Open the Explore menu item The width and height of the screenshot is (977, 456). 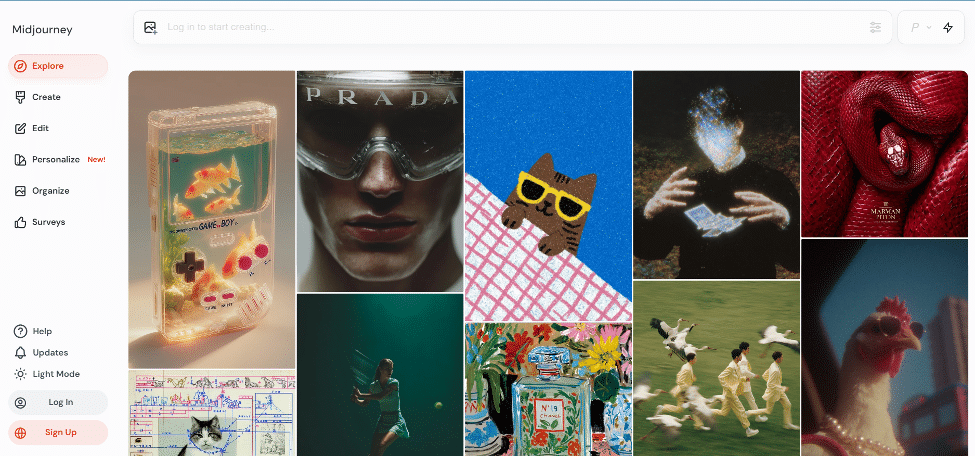pyautogui.click(x=58, y=66)
